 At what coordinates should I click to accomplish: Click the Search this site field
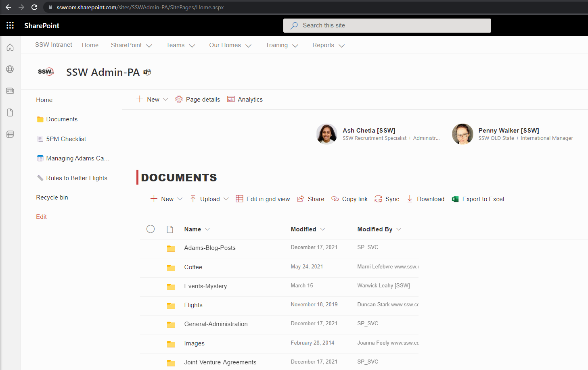(387, 25)
